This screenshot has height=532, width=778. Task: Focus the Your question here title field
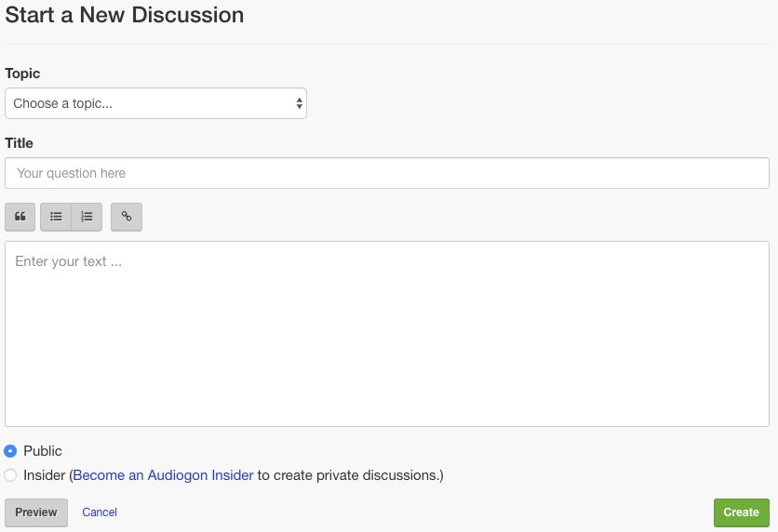point(387,173)
